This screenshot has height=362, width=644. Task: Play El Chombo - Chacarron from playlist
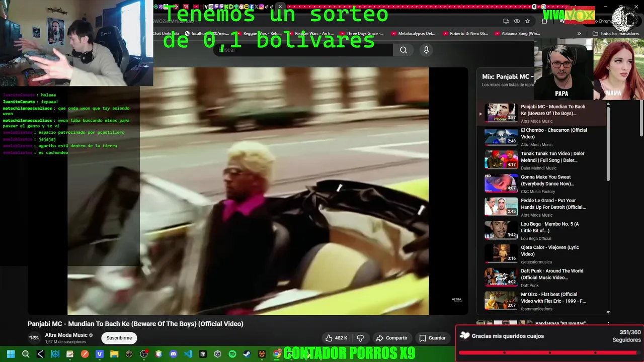[x=541, y=137]
